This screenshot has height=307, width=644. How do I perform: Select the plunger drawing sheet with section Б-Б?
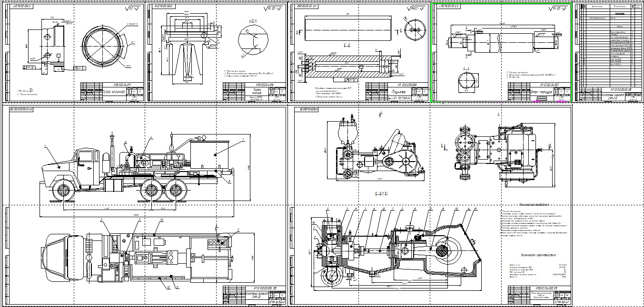[x=359, y=52]
